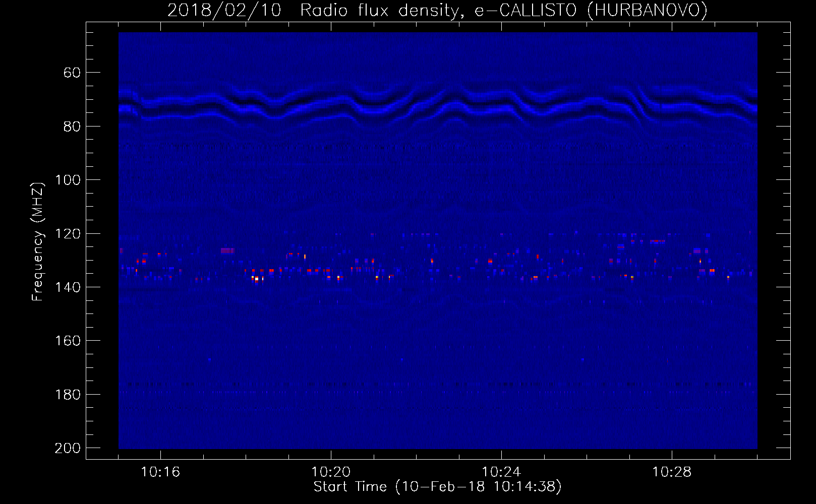Click the 120 frequency tick label

[68, 234]
